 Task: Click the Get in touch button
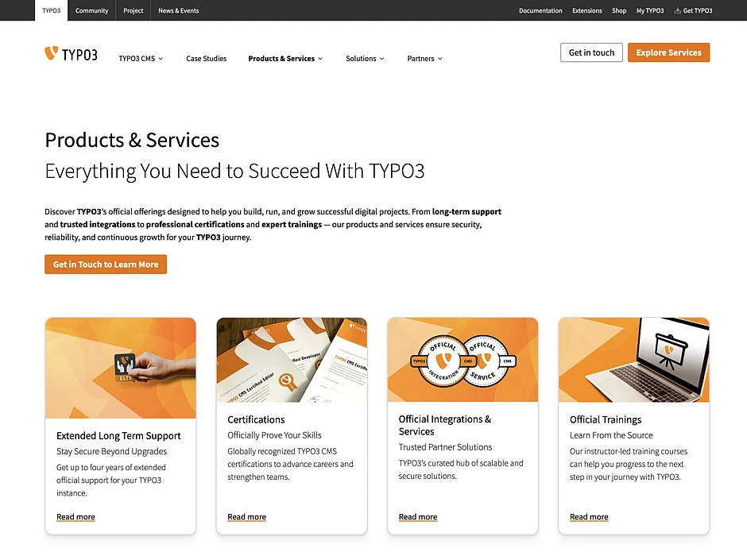click(591, 52)
